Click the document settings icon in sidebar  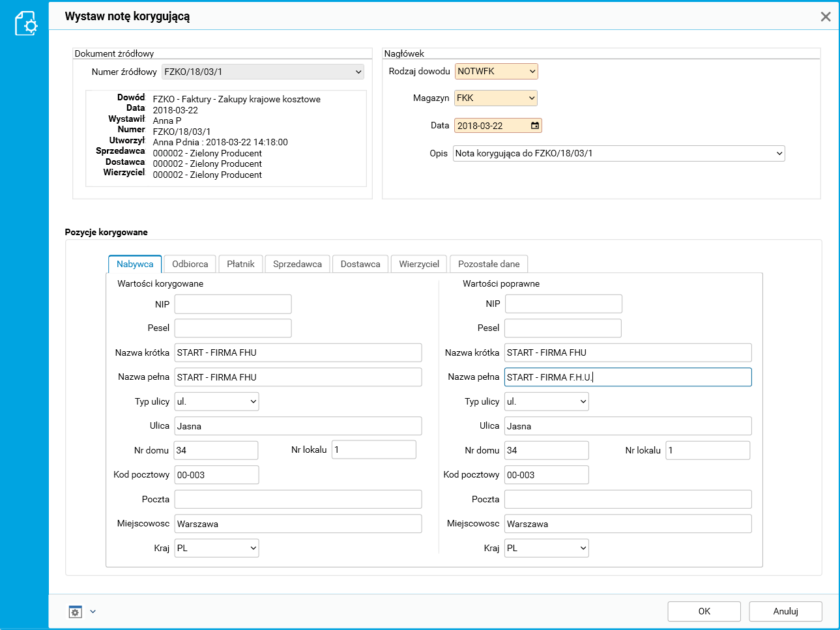pos(25,23)
